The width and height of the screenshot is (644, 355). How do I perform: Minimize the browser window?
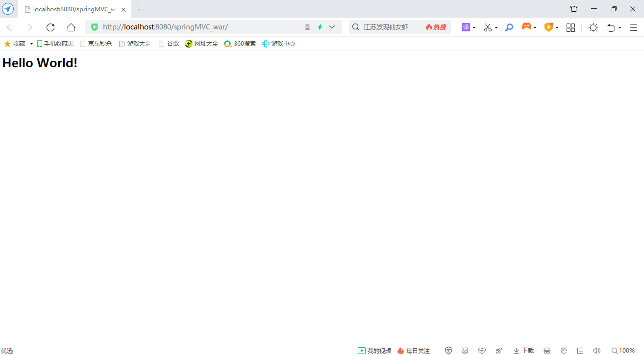(x=594, y=9)
